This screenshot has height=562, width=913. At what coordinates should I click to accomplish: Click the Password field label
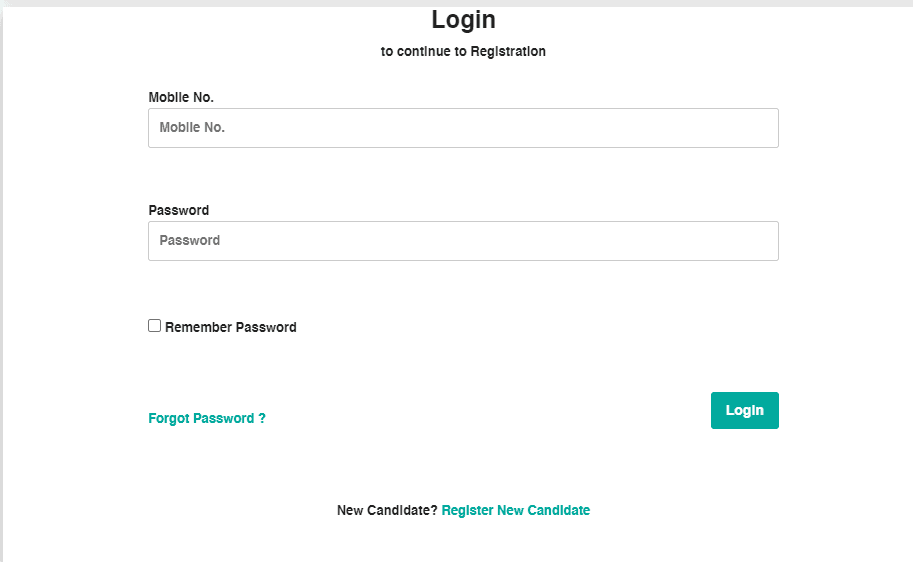(x=179, y=210)
